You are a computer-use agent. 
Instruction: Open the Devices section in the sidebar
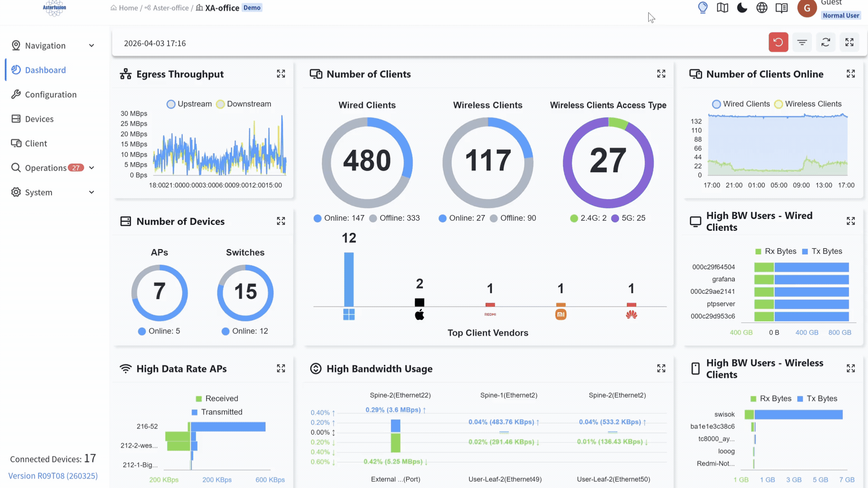[x=39, y=119]
